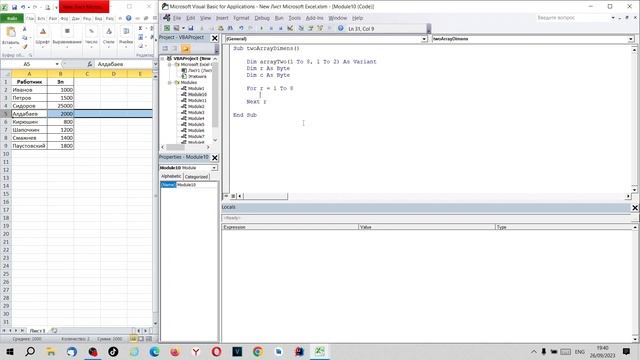Open the (General) object dropdown

coord(424,39)
